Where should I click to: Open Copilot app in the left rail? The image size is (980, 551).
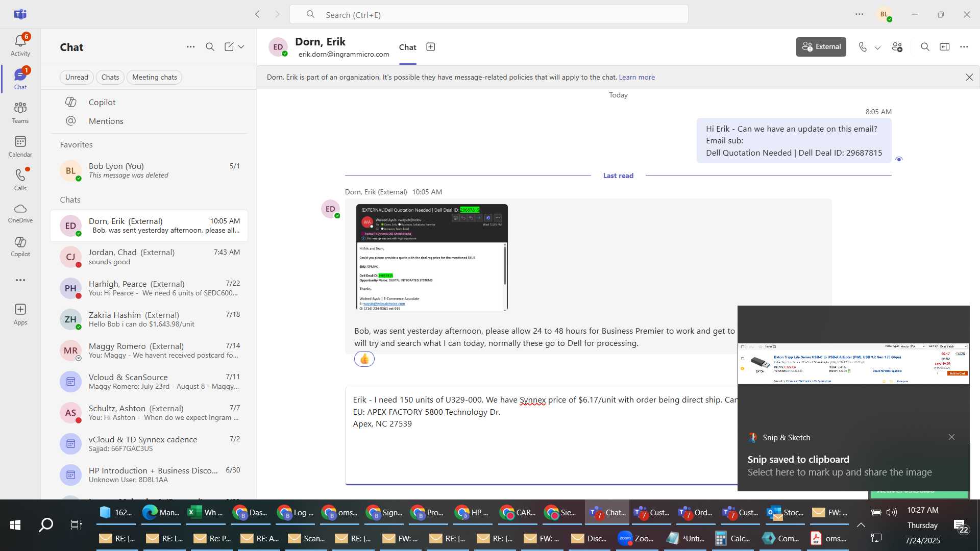[20, 246]
